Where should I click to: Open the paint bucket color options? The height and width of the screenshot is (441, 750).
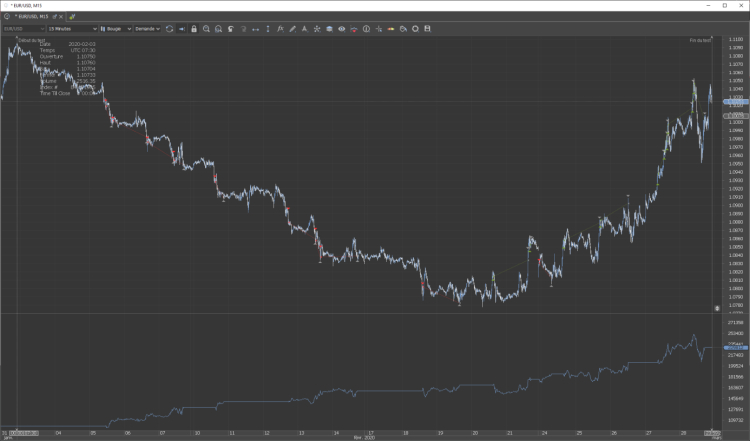(x=403, y=29)
